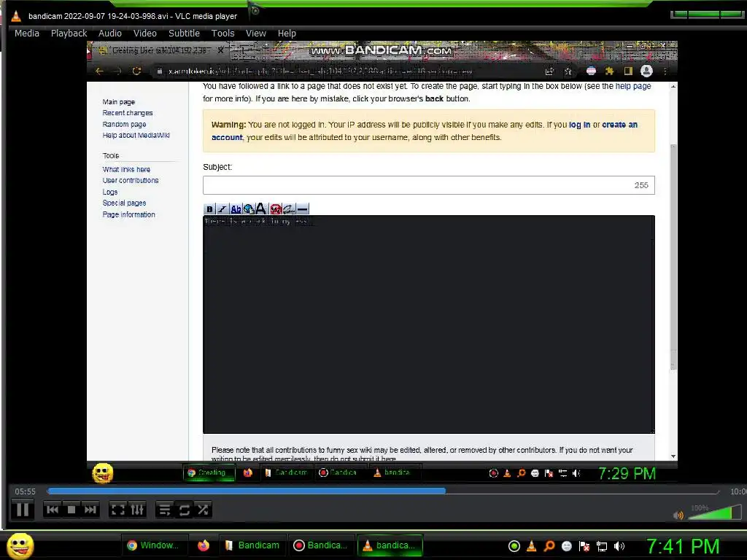Screen dimensions: 747x560
Task: Open the smiley-face Start button on taskbar
Action: pos(20,545)
